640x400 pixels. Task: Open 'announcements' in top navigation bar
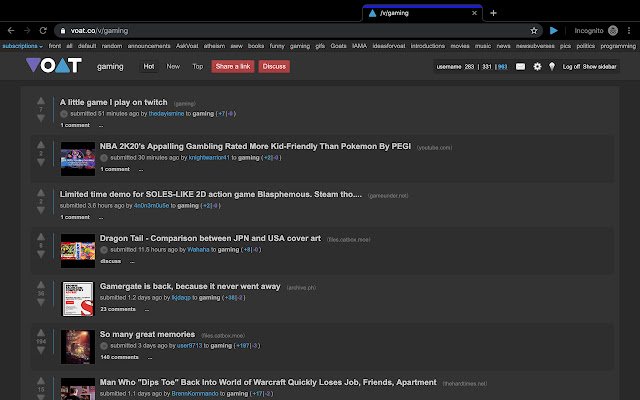(149, 46)
